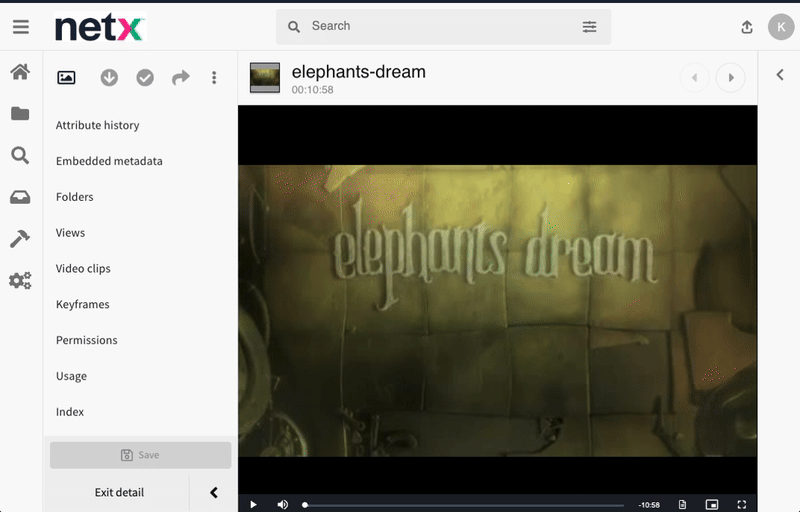The image size is (800, 512).
Task: Open the Video clips section
Action: pyautogui.click(x=83, y=269)
